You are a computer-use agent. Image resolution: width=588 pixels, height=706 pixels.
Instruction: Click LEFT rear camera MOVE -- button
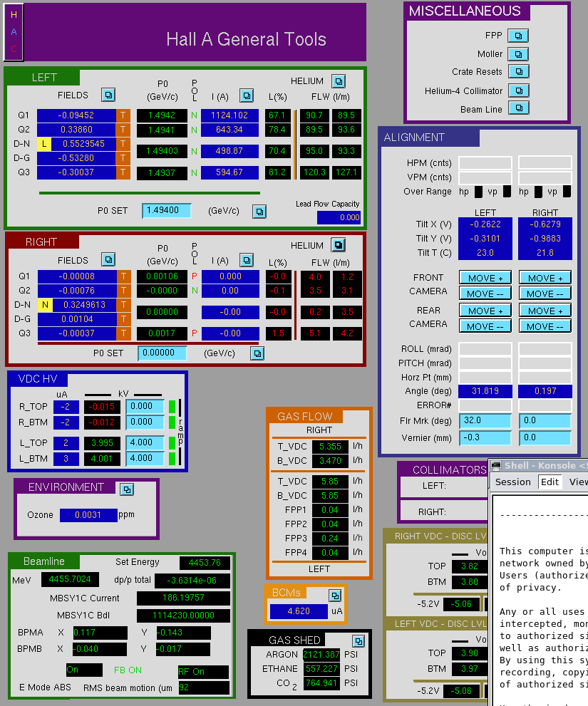pyautogui.click(x=485, y=326)
